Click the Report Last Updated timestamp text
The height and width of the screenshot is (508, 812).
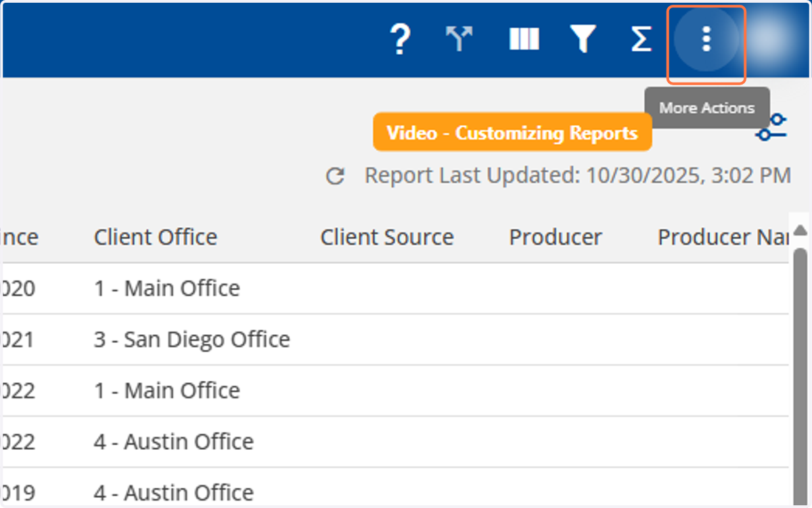[578, 176]
